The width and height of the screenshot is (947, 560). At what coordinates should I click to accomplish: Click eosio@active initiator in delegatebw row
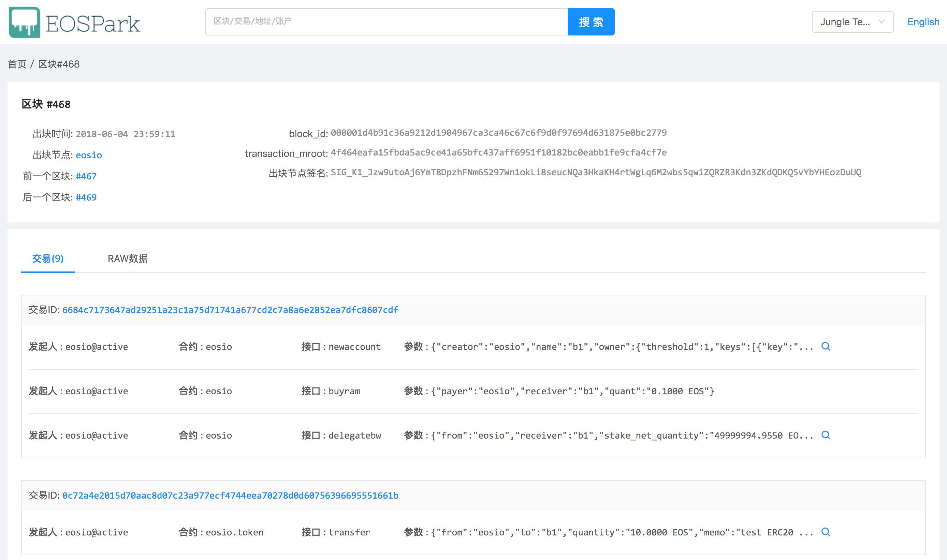[97, 436]
